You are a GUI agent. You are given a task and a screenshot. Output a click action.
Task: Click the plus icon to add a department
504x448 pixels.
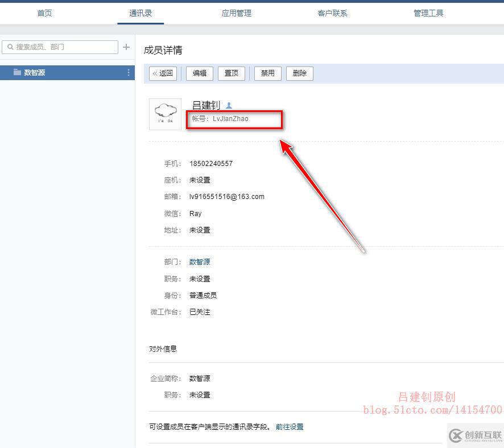[x=126, y=47]
